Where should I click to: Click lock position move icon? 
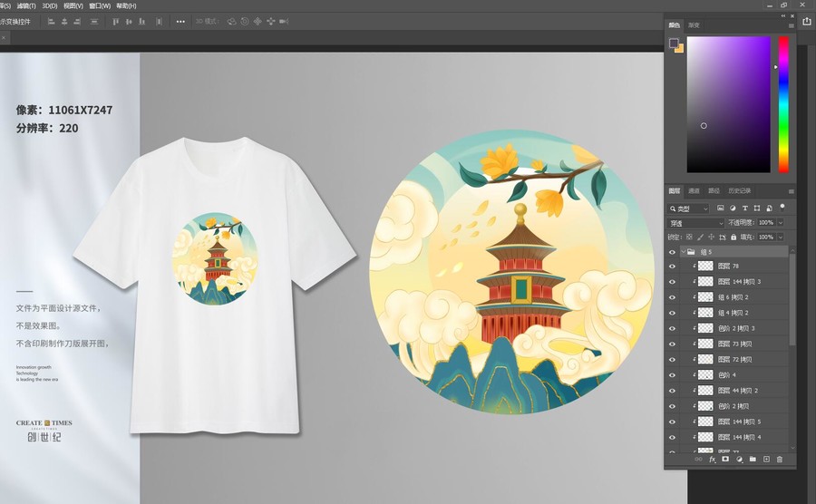(711, 237)
